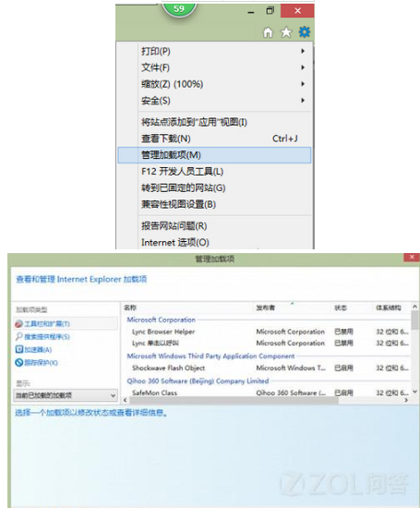Choose 文件(F) menu entry

pyautogui.click(x=214, y=67)
